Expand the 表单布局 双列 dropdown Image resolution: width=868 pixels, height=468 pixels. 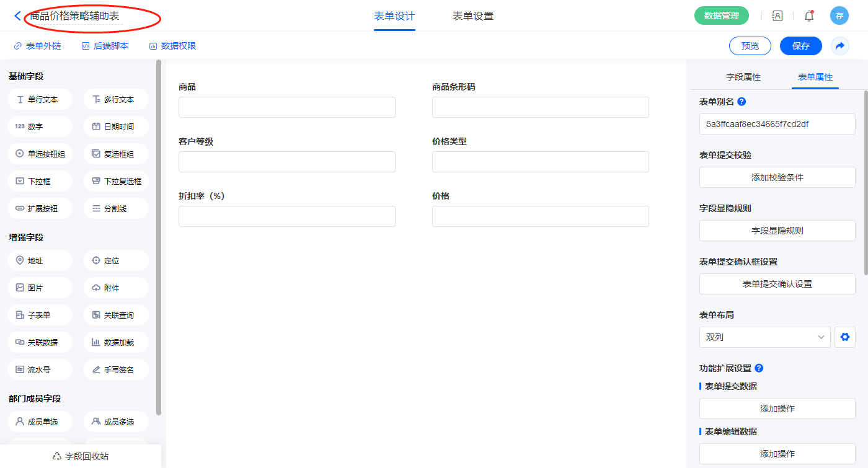pyautogui.click(x=764, y=337)
